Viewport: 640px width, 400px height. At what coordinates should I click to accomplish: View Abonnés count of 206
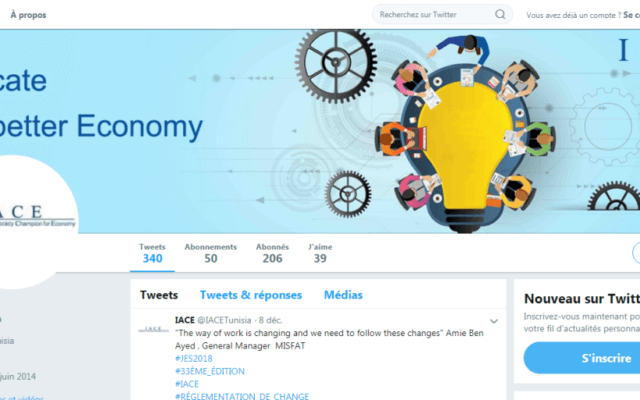272,253
